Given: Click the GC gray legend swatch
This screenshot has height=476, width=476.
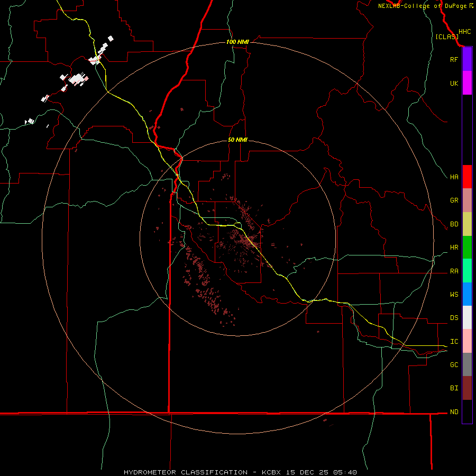Looking at the screenshot, I should [x=467, y=364].
